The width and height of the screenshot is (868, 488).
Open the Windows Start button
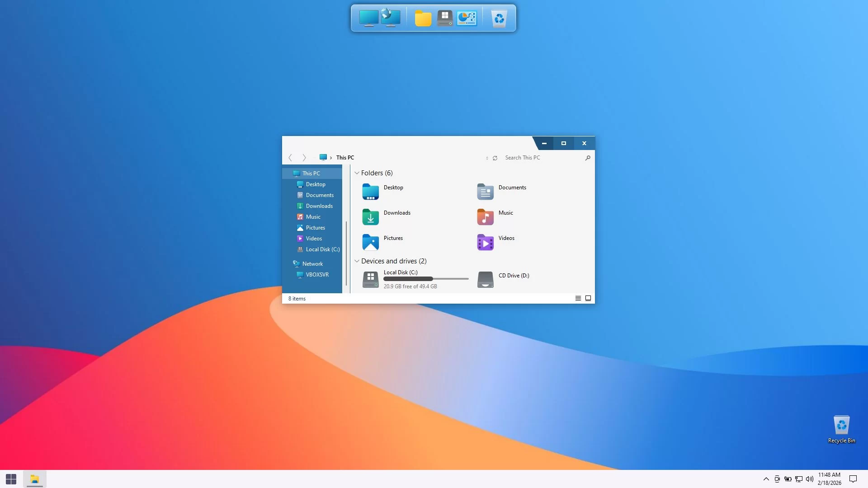(x=11, y=479)
